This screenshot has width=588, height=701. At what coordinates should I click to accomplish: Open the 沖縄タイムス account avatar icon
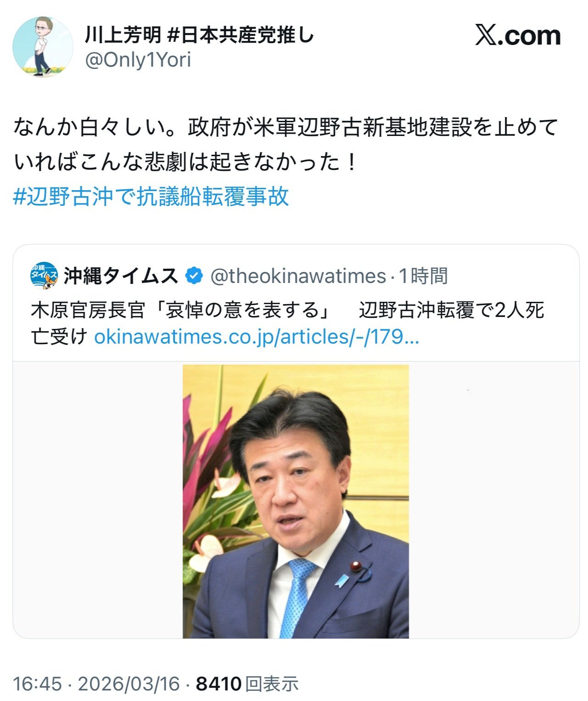[44, 276]
